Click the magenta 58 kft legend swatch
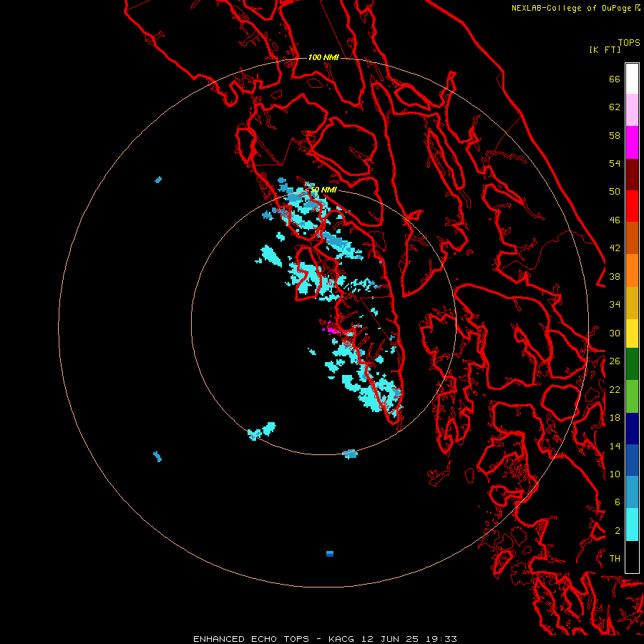 pos(632,142)
